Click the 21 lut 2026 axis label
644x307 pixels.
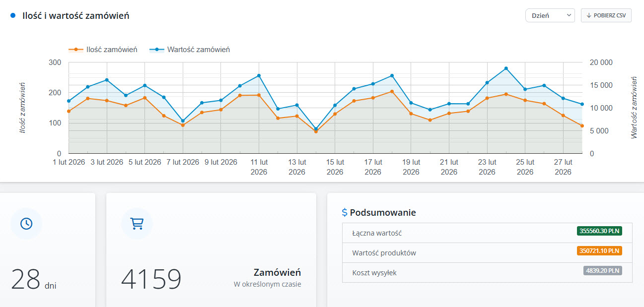[x=449, y=167]
